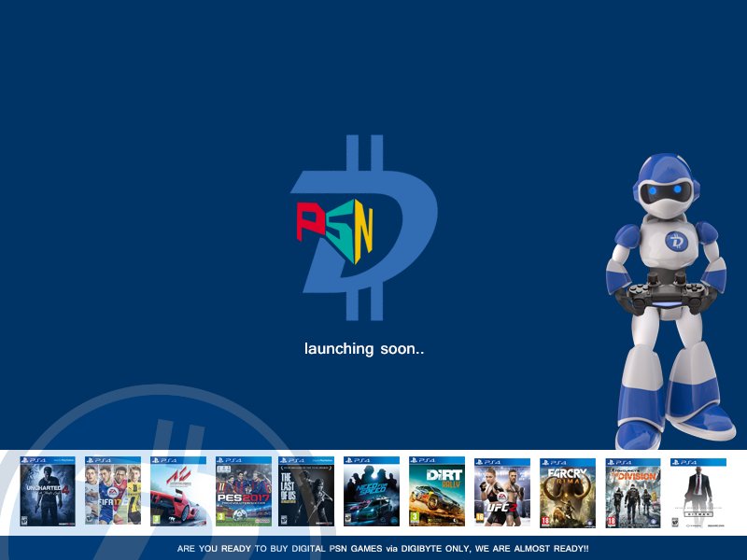
Task: Select the Need for Speed cover
Action: click(x=372, y=492)
